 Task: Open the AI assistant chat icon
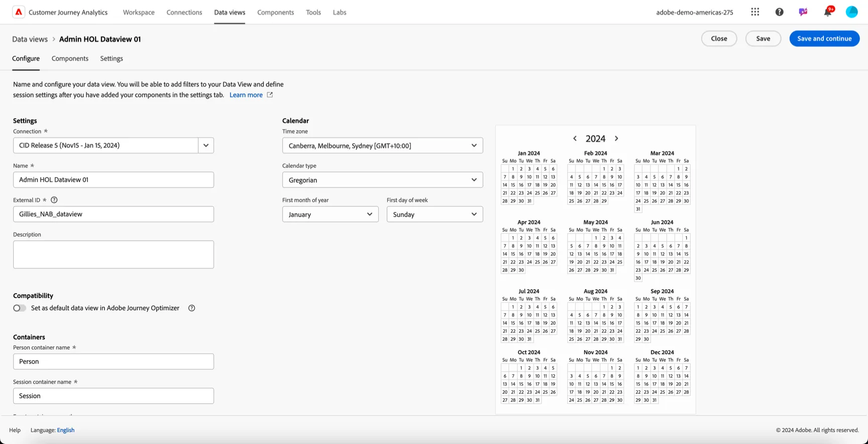click(x=803, y=12)
